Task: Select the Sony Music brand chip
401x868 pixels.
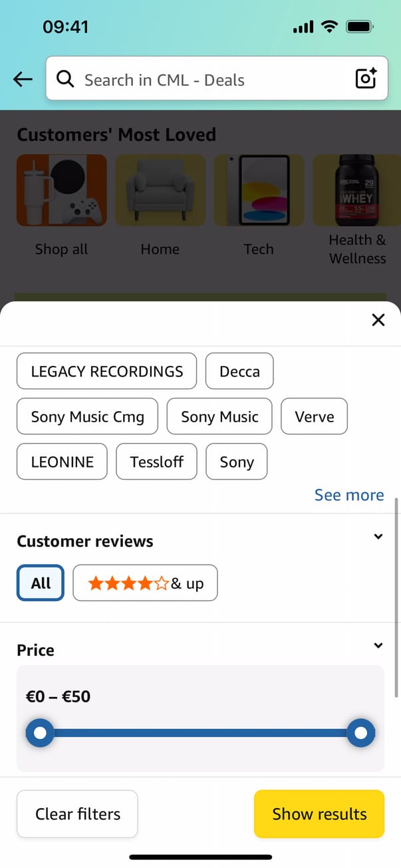Action: (219, 416)
